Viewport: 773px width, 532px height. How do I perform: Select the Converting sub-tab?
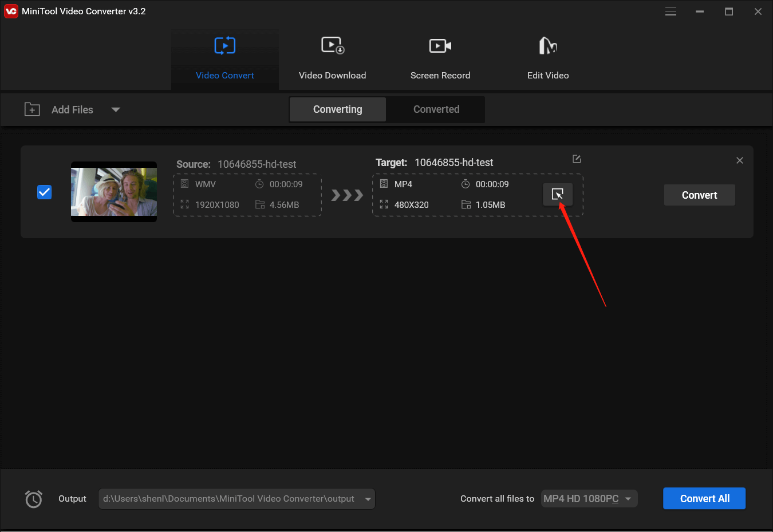[338, 109]
